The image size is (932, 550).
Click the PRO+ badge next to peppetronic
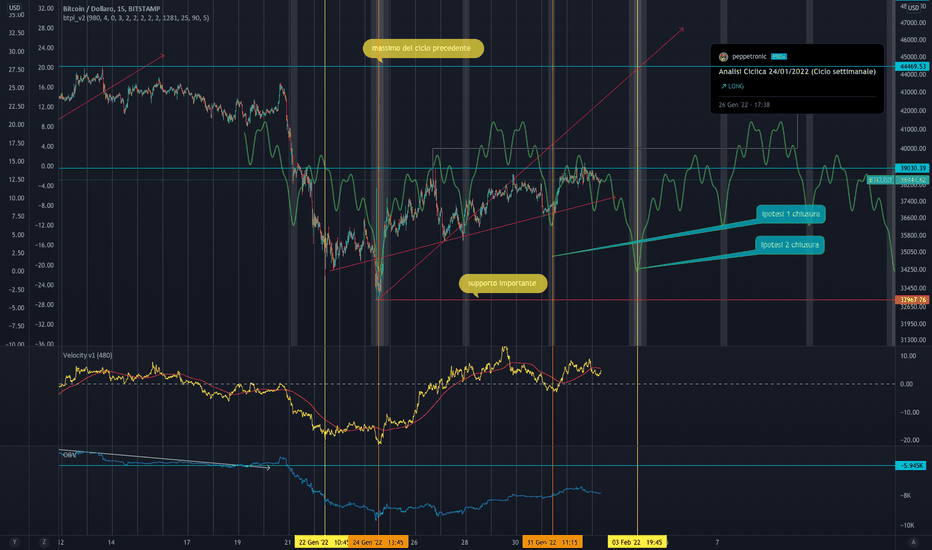coord(779,56)
